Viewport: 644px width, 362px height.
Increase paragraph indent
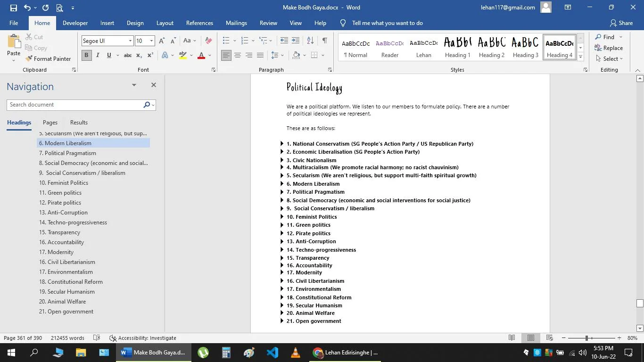click(x=296, y=41)
